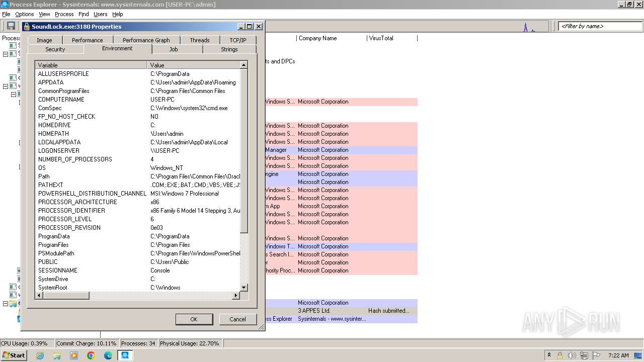Screen dimensions: 644x362
Task: Click the VirusTotal column header
Action: [x=392, y=38]
